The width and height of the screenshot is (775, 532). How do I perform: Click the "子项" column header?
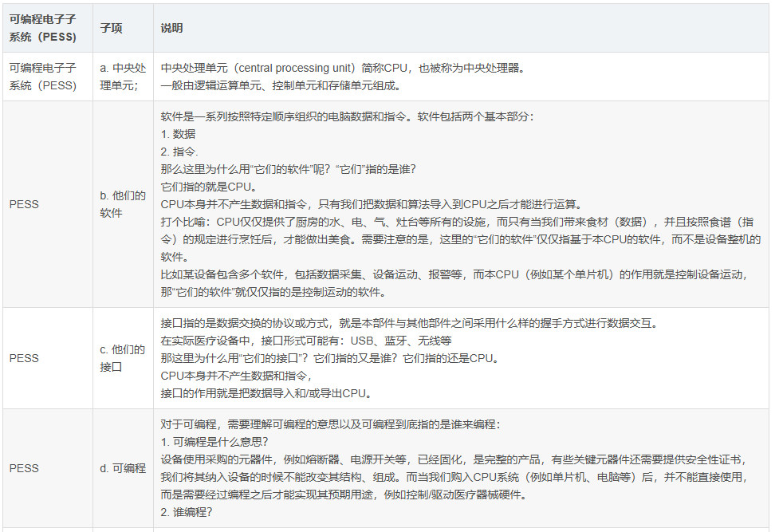(111, 28)
